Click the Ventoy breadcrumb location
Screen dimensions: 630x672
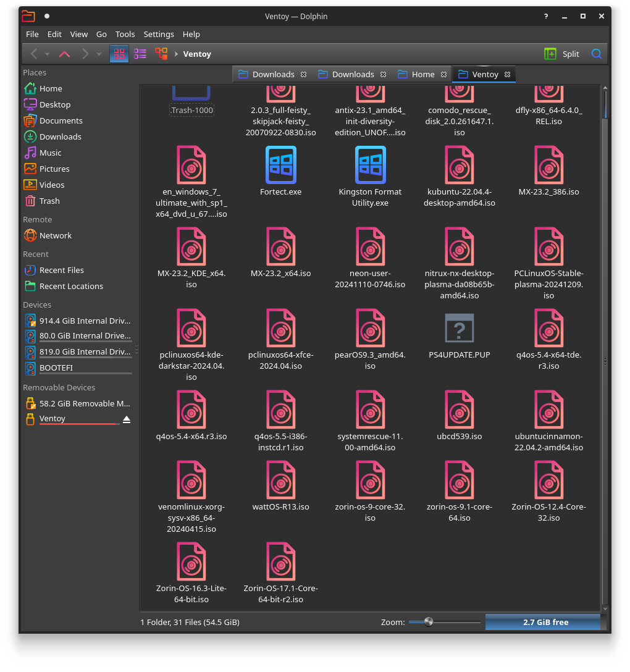tap(197, 54)
